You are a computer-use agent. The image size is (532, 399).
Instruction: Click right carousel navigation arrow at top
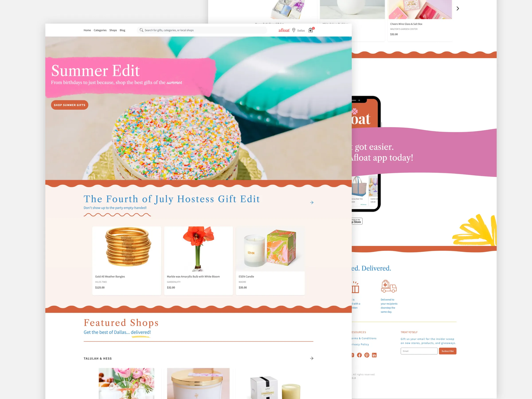[x=458, y=8]
